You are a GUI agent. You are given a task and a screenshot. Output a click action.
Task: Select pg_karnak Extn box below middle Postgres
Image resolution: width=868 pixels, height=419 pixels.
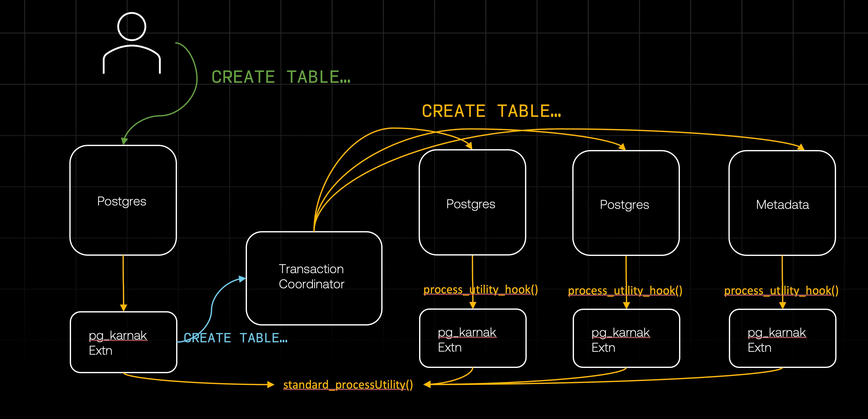pyautogui.click(x=626, y=339)
